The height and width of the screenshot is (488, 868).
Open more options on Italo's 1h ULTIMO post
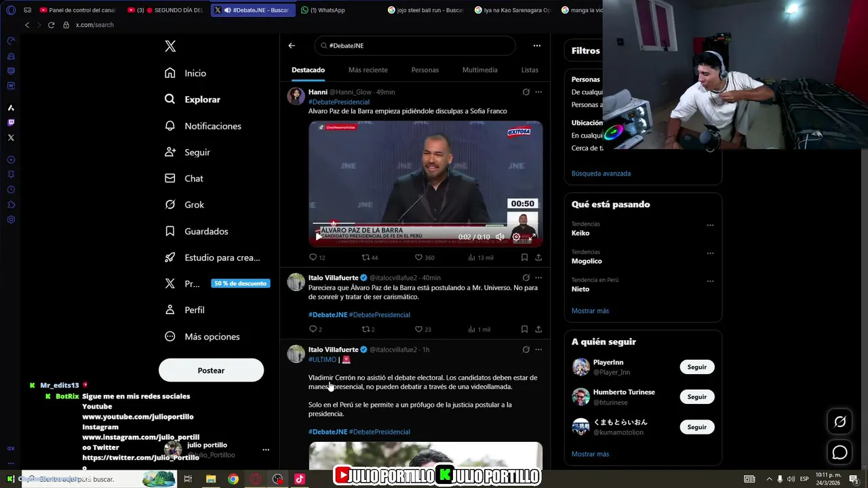point(538,349)
